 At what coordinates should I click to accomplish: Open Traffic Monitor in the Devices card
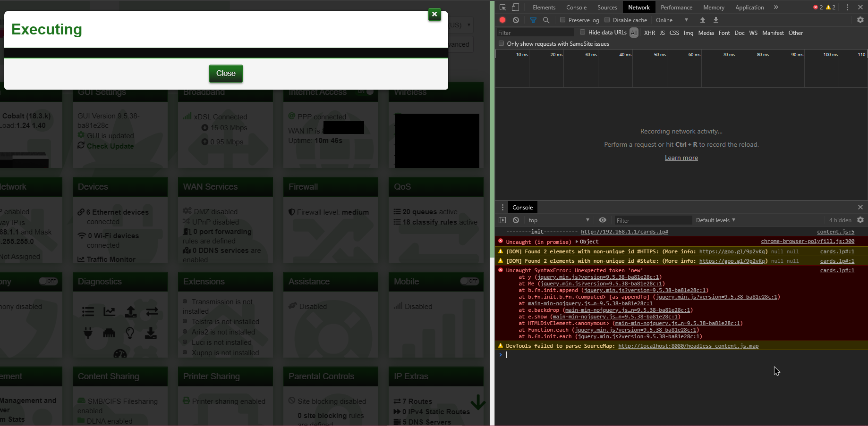pyautogui.click(x=107, y=259)
